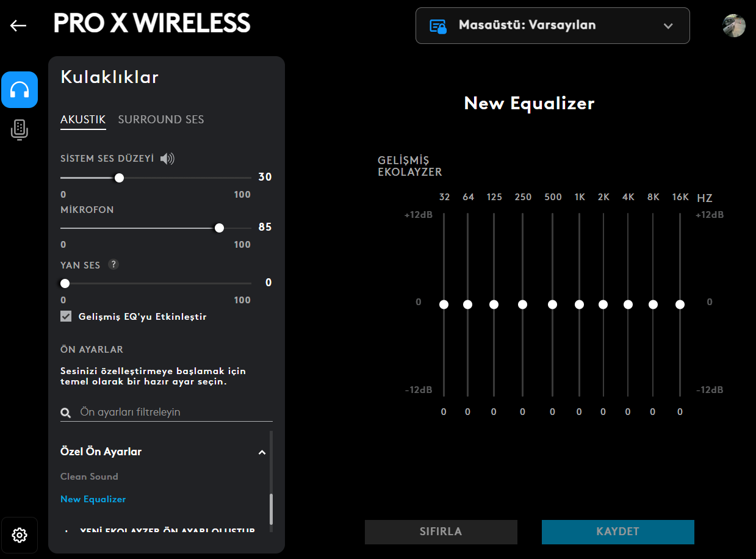Click the 16K equalizer slider knob
Viewport: 756px width, 559px height.
point(680,304)
